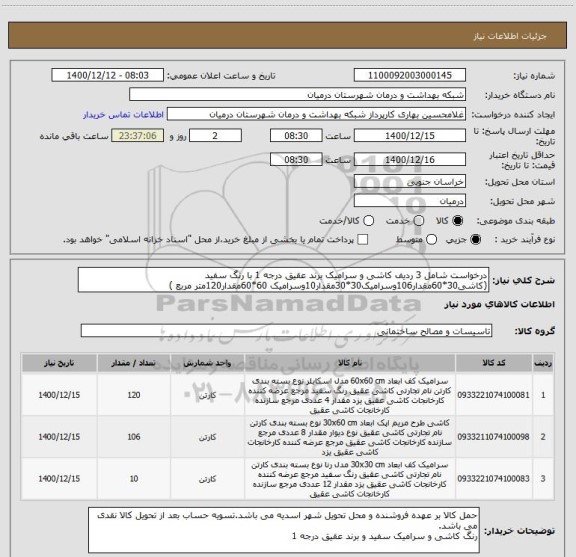
Task: Click the goods group field تاسیسات و مصالح ساختمانی
Action: coord(286,331)
